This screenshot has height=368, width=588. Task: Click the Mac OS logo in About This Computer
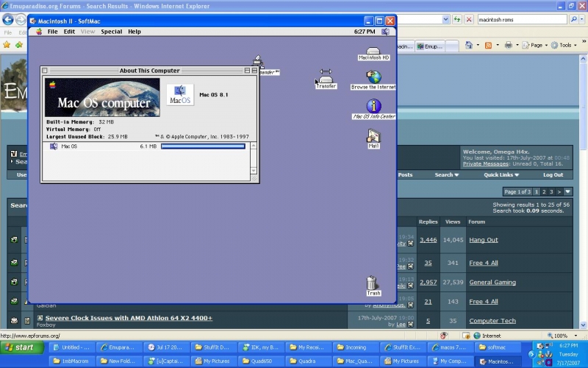click(180, 95)
